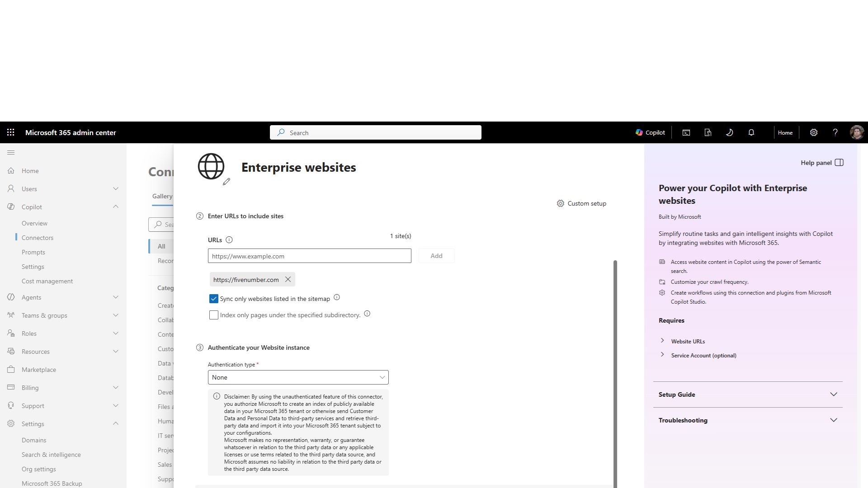Click the Billing card icon
868x488 pixels.
point(11,388)
